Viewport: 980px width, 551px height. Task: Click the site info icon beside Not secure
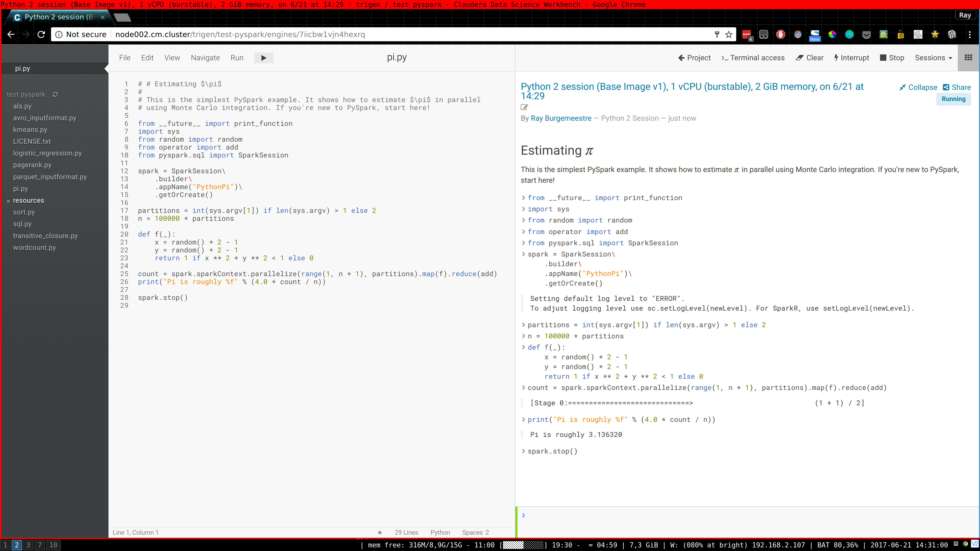59,35
